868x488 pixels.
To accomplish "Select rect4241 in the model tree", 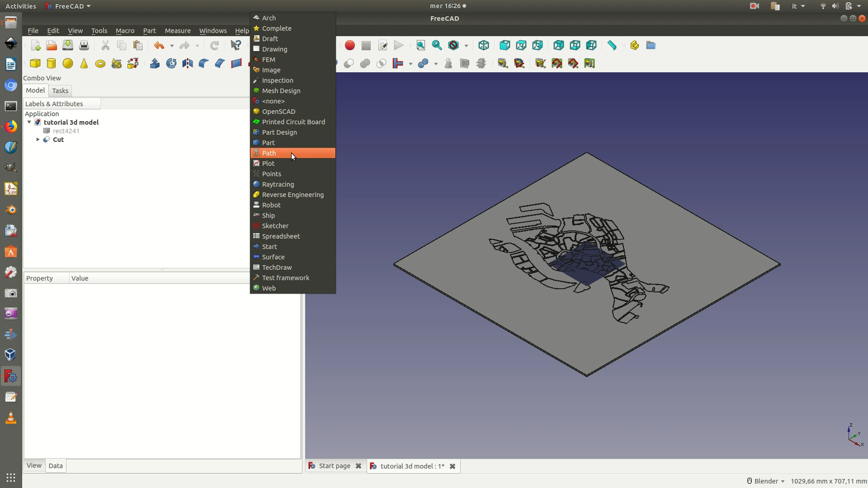I will pyautogui.click(x=66, y=131).
